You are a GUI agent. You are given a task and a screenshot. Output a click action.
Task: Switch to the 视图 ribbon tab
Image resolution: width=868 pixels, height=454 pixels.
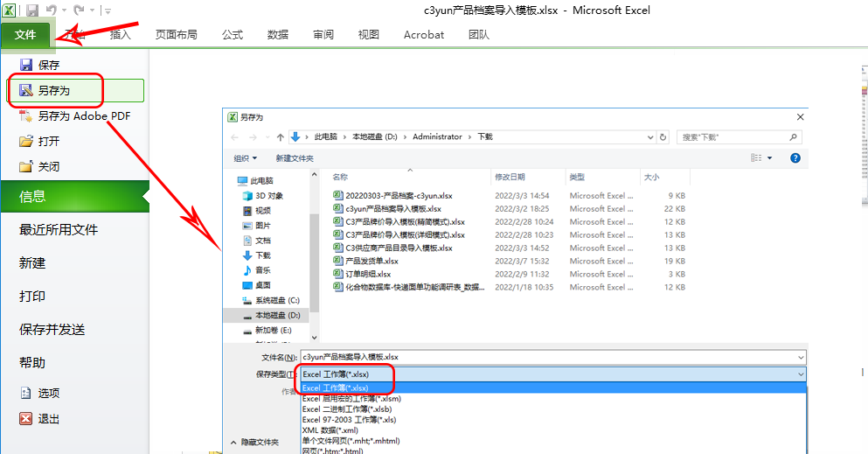[x=369, y=35]
